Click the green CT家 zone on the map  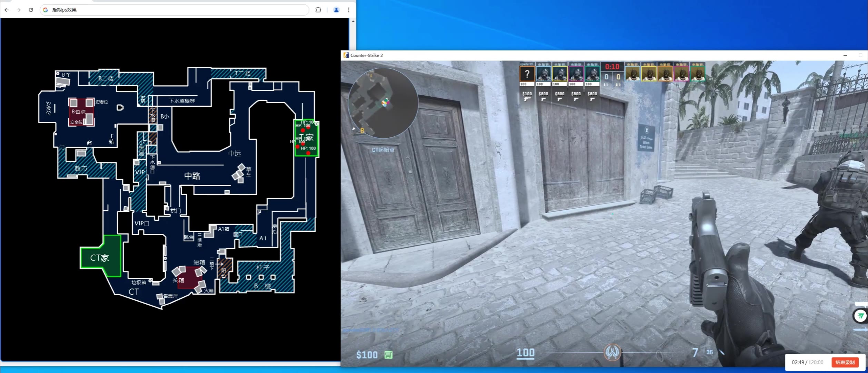click(100, 257)
